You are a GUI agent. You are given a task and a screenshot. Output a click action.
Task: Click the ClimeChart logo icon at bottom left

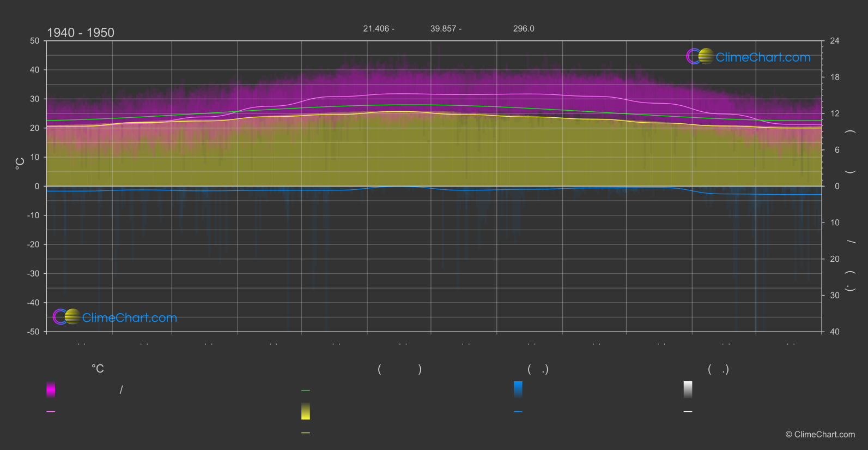[x=66, y=317]
